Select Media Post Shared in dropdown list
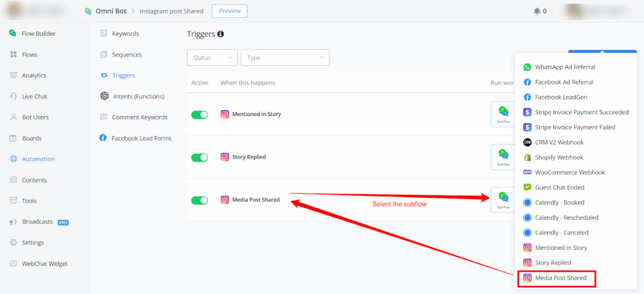 point(560,278)
